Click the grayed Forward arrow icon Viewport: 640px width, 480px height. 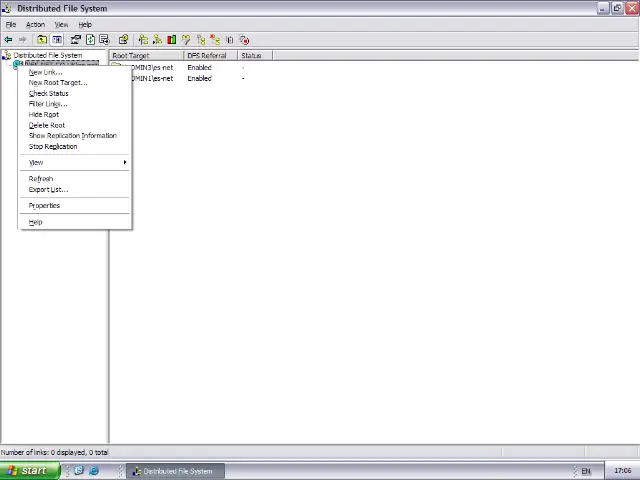22,40
